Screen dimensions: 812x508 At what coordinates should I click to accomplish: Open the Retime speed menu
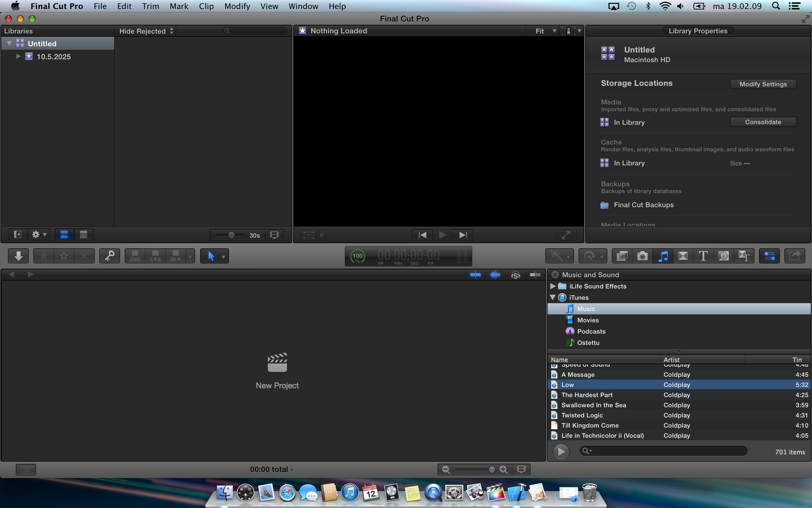click(593, 256)
